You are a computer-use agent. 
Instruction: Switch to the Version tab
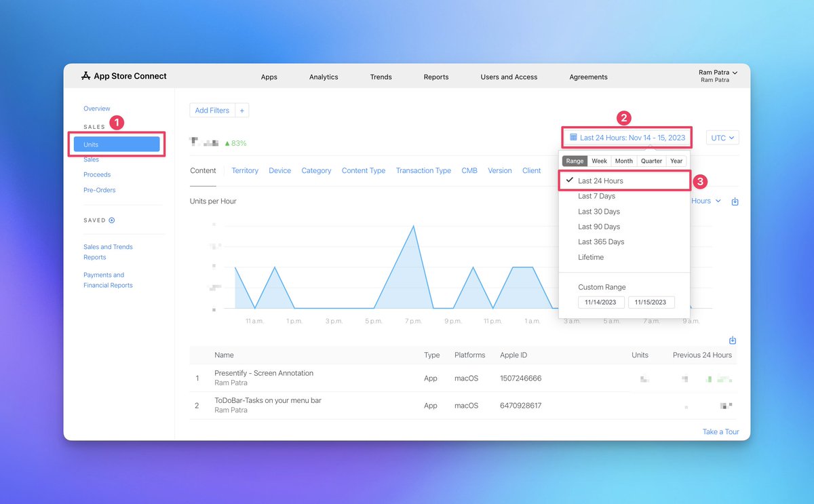500,171
